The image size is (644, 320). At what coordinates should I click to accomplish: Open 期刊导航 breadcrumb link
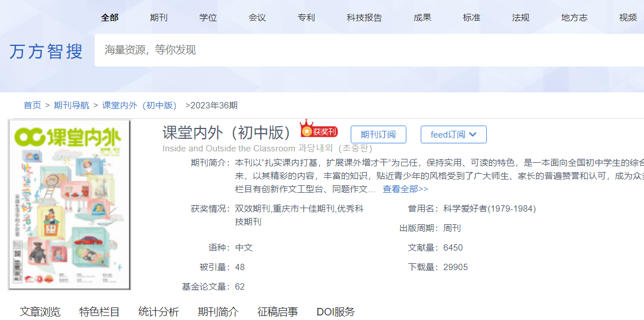pos(72,106)
